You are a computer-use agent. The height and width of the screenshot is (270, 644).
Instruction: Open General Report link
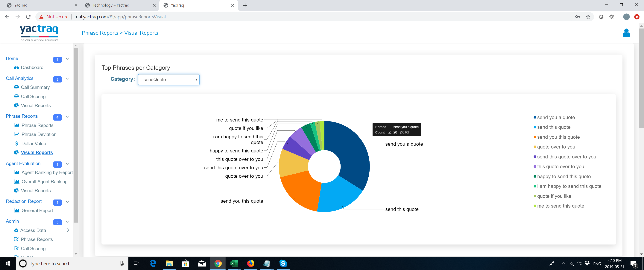point(37,210)
